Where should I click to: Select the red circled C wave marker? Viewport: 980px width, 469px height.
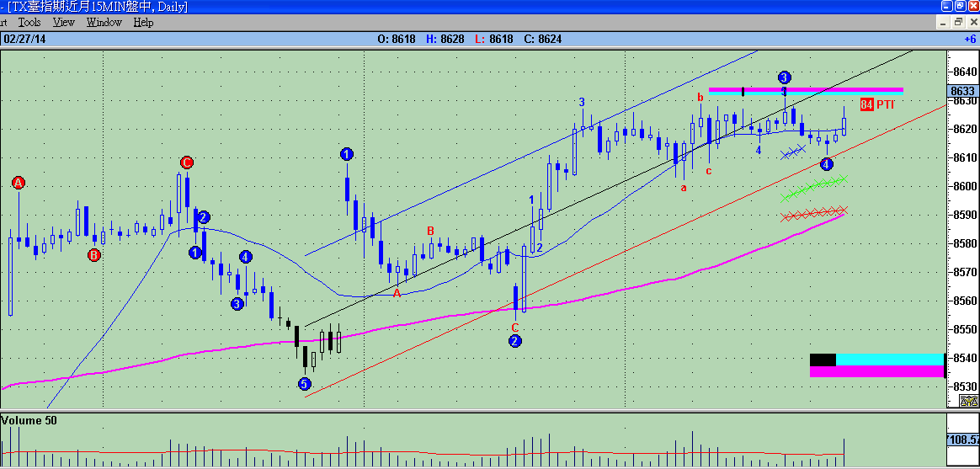[186, 163]
